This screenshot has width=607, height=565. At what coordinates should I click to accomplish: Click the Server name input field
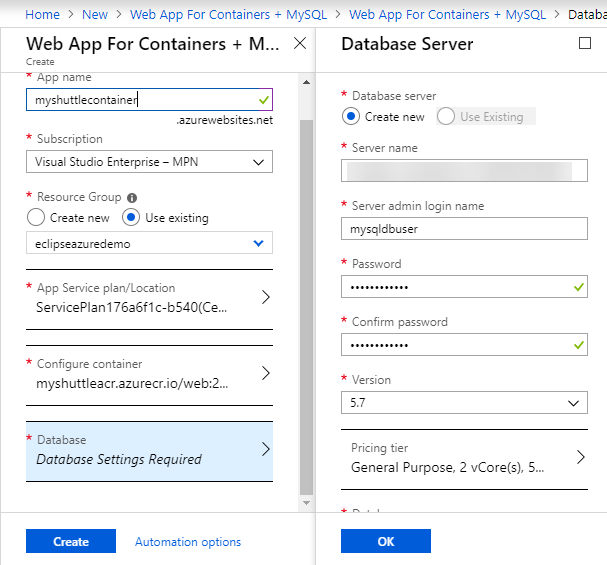(x=464, y=171)
